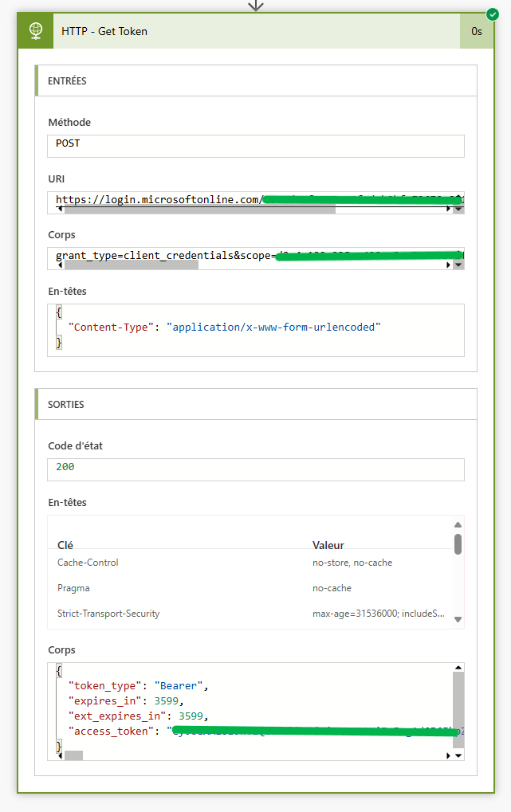Click the output Corps right scroll arrow
The width and height of the screenshot is (511, 812).
point(448,755)
